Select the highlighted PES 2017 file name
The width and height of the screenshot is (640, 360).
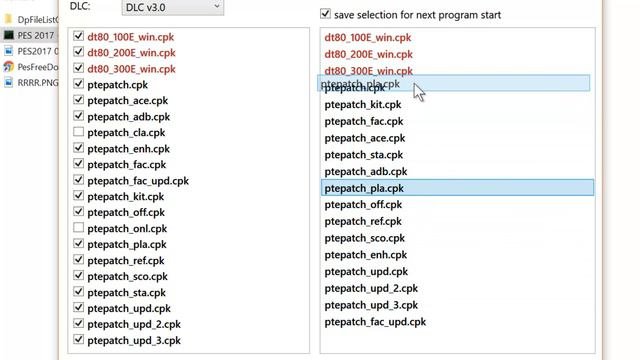(x=36, y=35)
